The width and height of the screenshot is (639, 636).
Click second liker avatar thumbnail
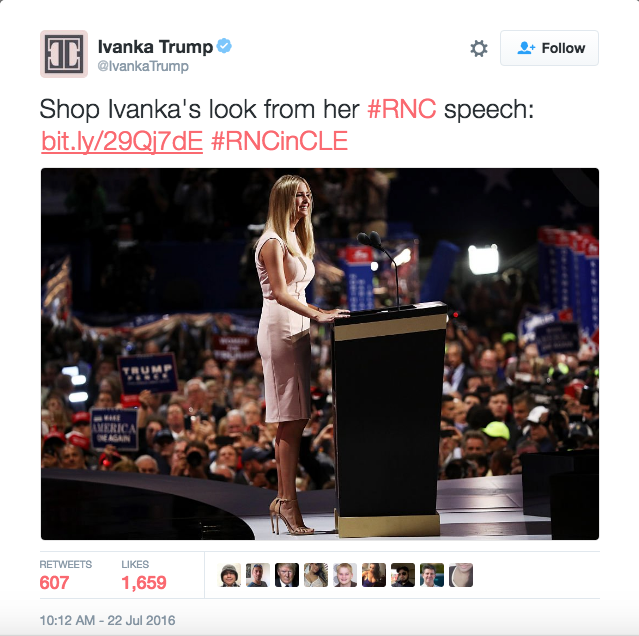(x=258, y=575)
